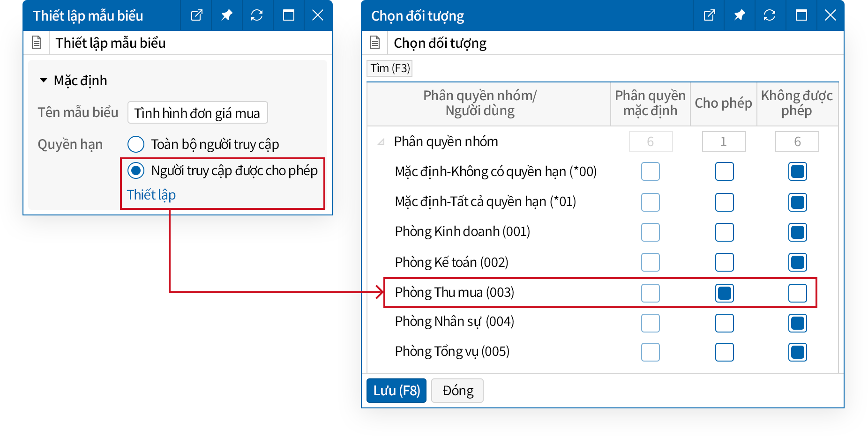
Task: Open Chọn đối tượng in new window
Action: (x=710, y=15)
